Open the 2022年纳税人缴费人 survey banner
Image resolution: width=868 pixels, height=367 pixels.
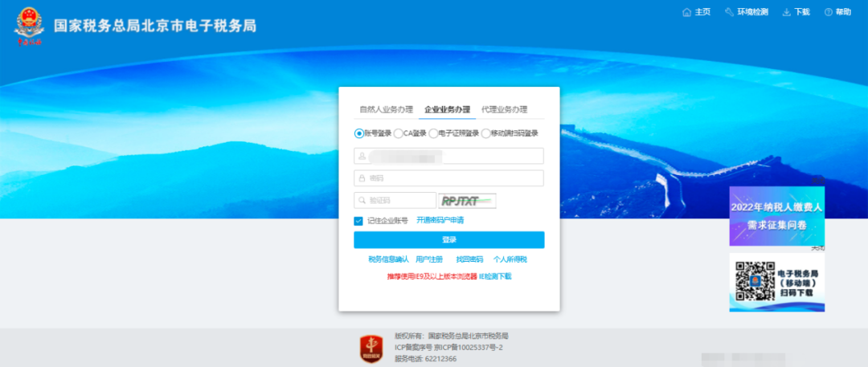(776, 216)
